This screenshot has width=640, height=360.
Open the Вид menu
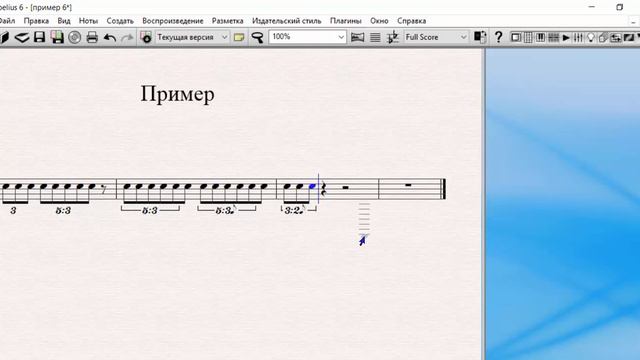(64, 21)
